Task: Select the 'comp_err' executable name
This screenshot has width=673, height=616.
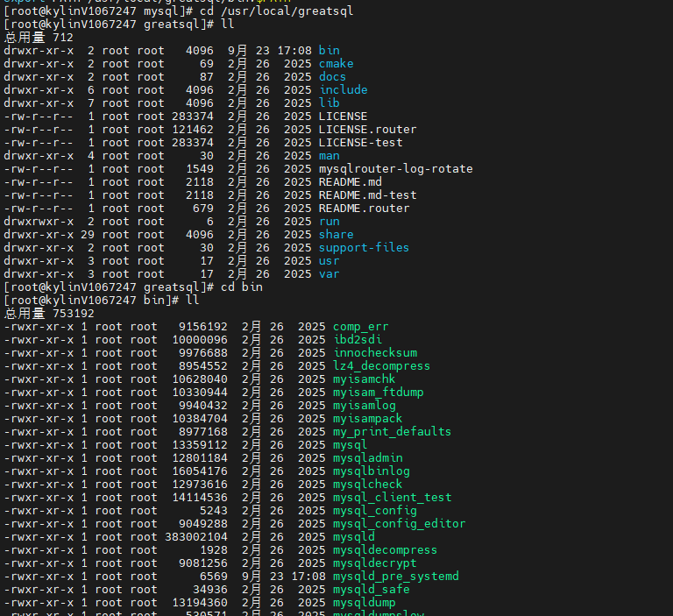Action: point(360,327)
